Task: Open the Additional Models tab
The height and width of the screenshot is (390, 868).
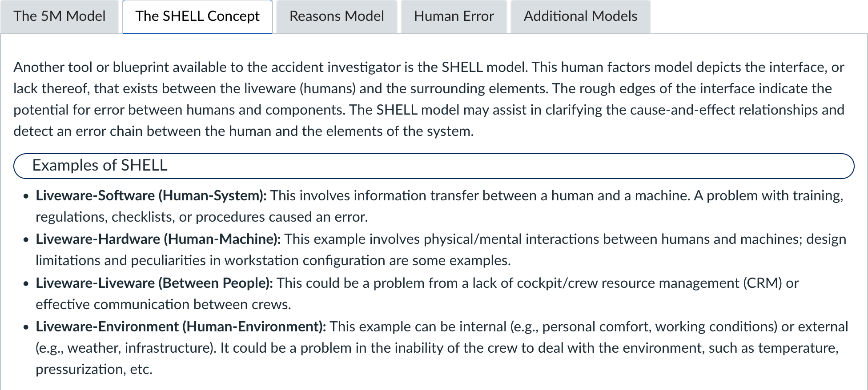Action: point(580,16)
